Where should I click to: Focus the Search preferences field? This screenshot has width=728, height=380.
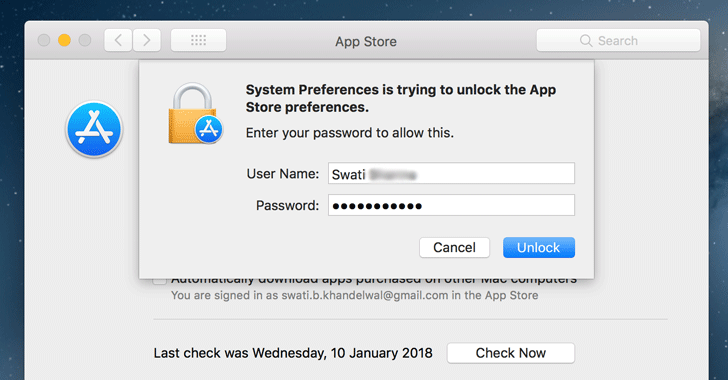(x=618, y=40)
